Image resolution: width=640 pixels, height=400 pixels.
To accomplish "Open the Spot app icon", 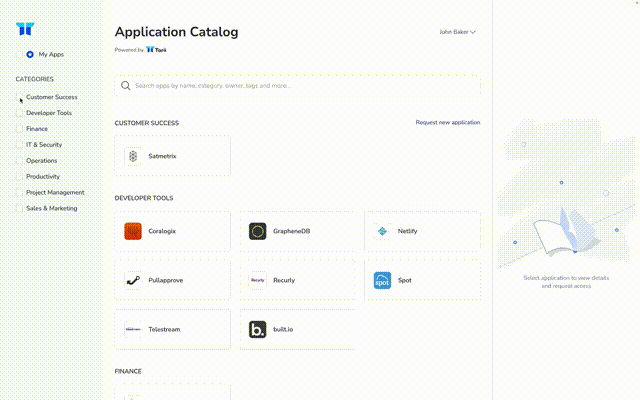I will (382, 280).
